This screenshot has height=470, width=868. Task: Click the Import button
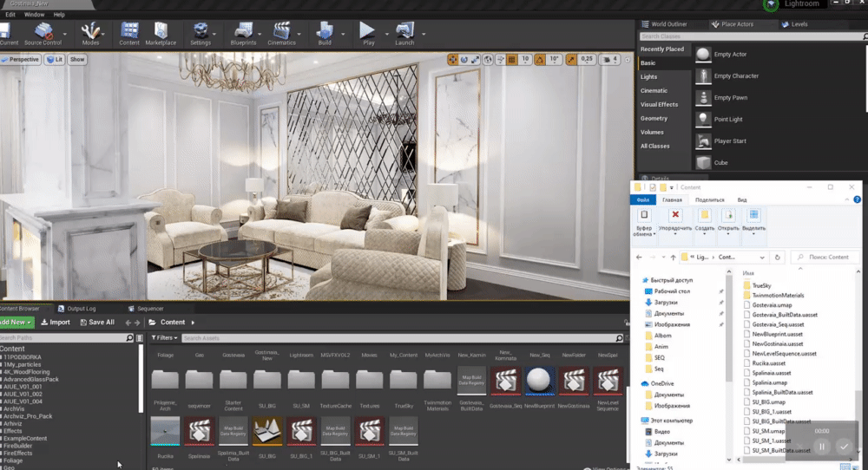[x=56, y=322]
